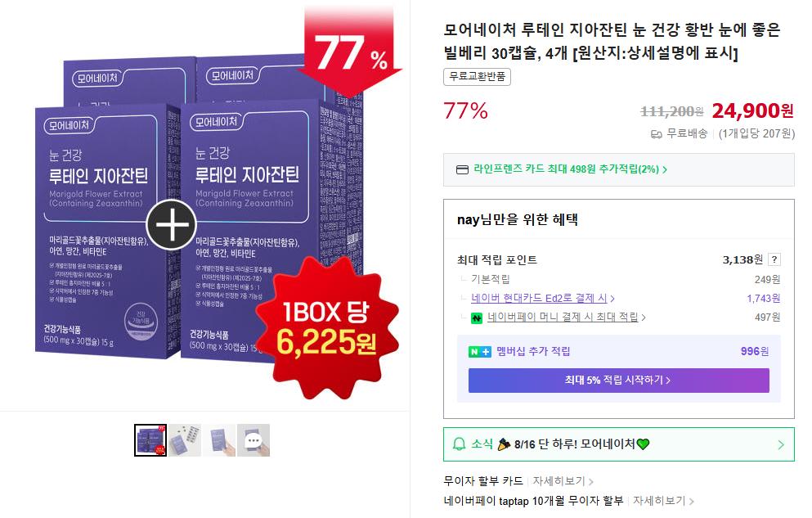Screen dimensions: 812x518
Task: Expand 네이버페이 머니 결제 시 최대 적립 arrow
Action: pyautogui.click(x=644, y=318)
